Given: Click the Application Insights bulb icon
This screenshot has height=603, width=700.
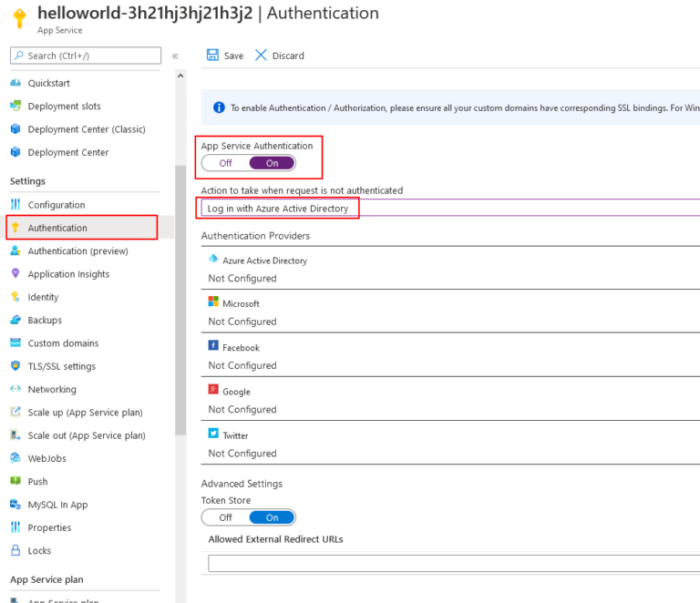Looking at the screenshot, I should coord(15,273).
